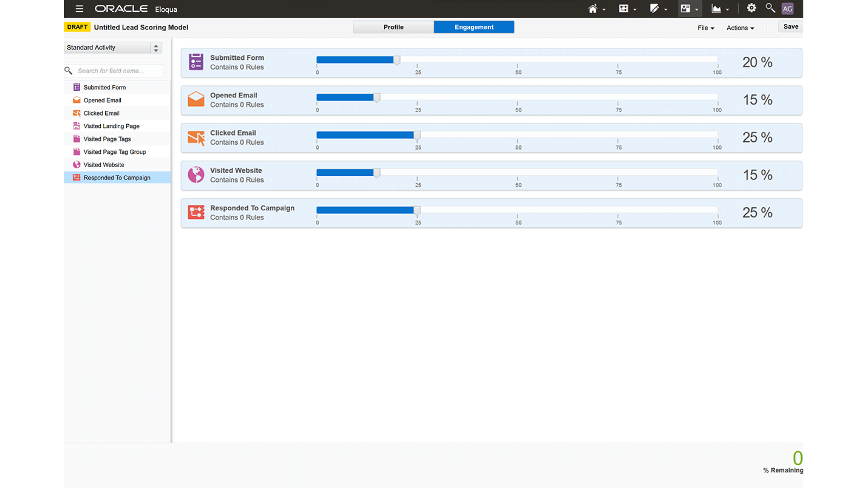868x488 pixels.
Task: Open the analytics reporting icon in the toolbar
Action: pyautogui.click(x=717, y=8)
